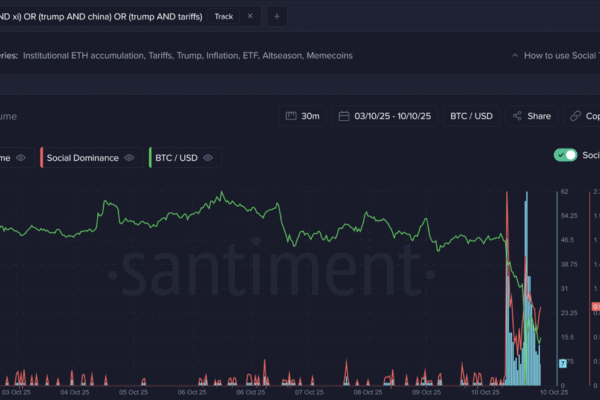
Task: Add a new tab with plus button
Action: pos(277,16)
